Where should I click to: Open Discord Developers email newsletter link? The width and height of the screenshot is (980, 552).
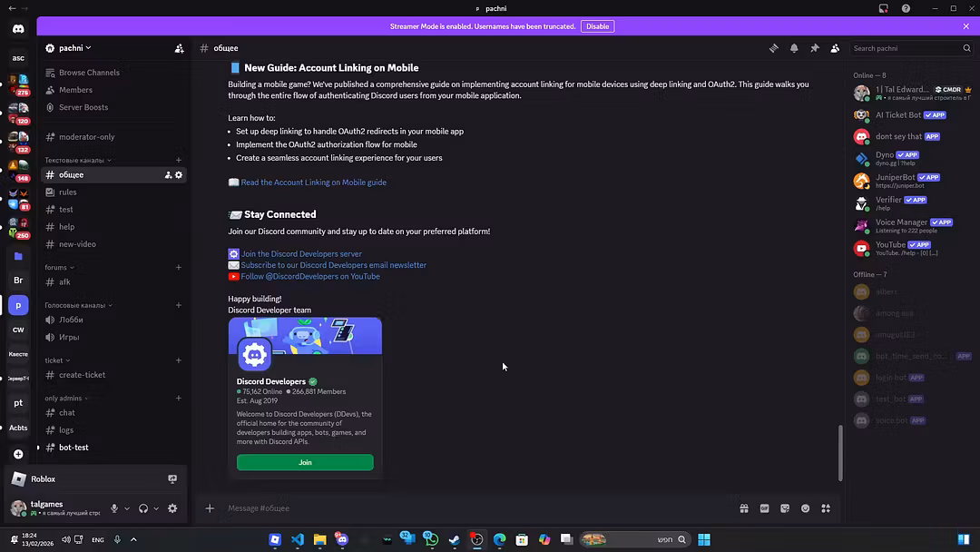(x=334, y=265)
